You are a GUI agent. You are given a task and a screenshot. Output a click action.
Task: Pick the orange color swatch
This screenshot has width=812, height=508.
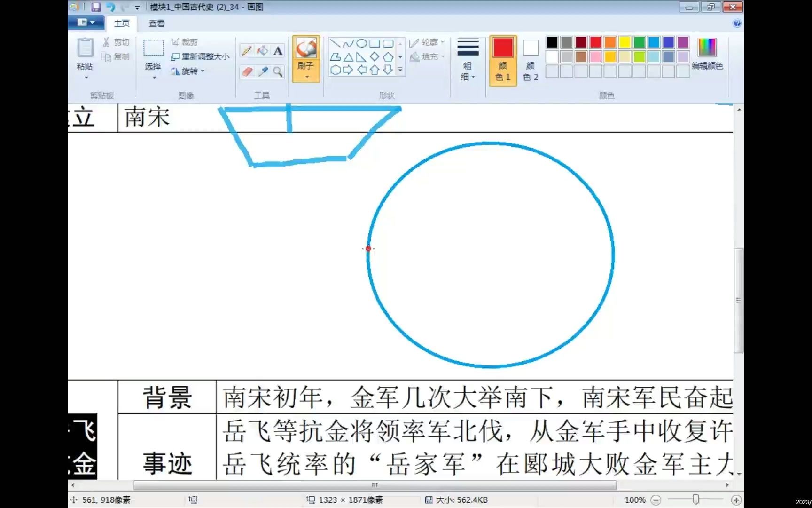pyautogui.click(x=610, y=42)
